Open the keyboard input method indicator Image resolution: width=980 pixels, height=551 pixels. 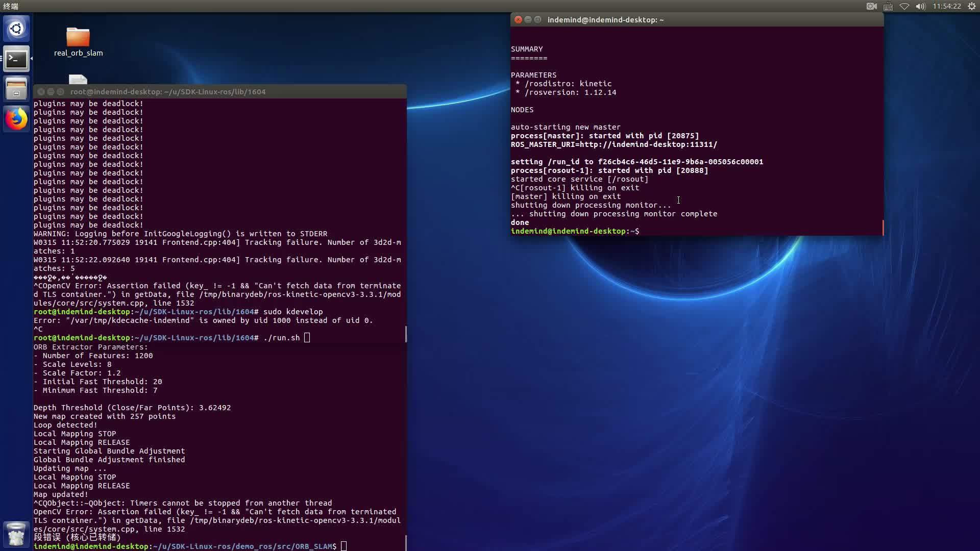coord(888,6)
